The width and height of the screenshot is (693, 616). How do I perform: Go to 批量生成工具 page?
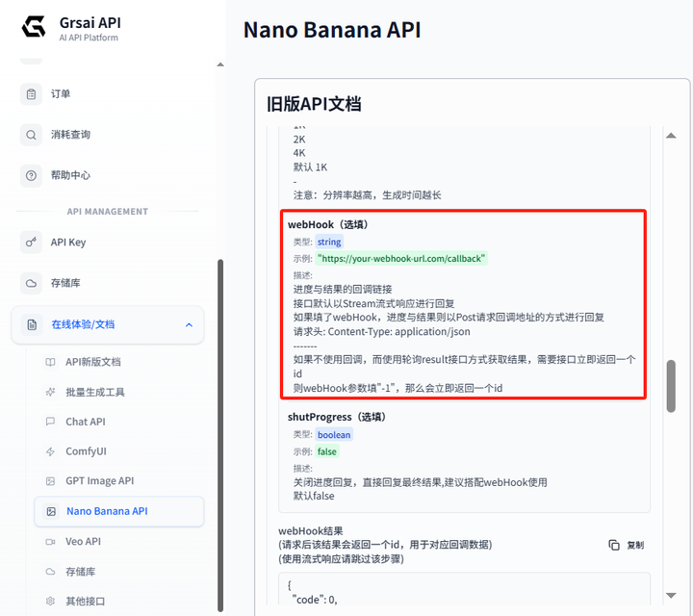point(95,392)
